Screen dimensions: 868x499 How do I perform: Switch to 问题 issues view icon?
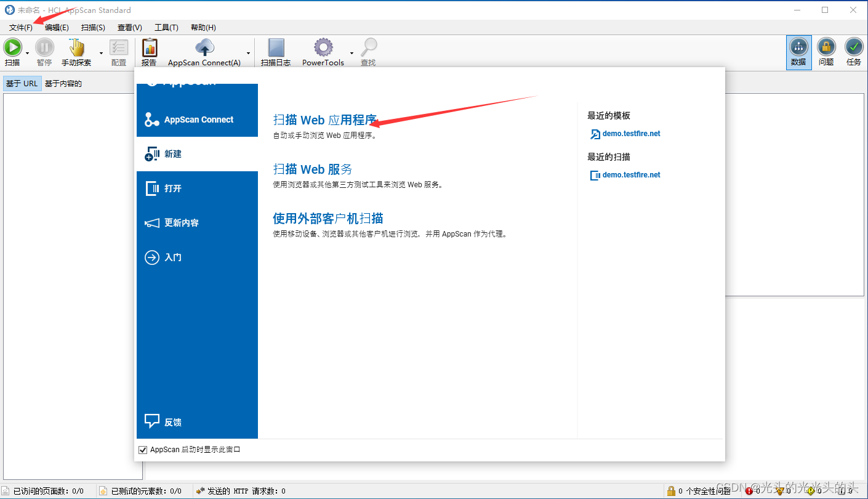[826, 47]
